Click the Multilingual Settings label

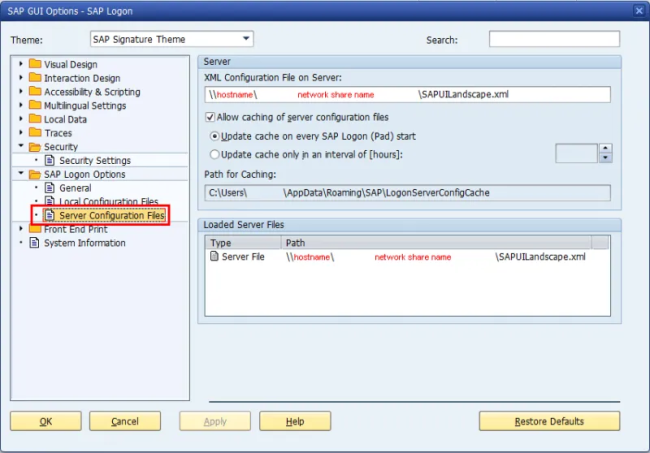[x=85, y=106]
